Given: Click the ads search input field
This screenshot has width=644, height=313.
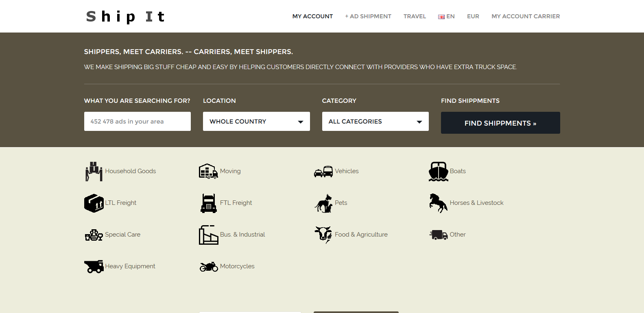Looking at the screenshot, I should [x=137, y=122].
